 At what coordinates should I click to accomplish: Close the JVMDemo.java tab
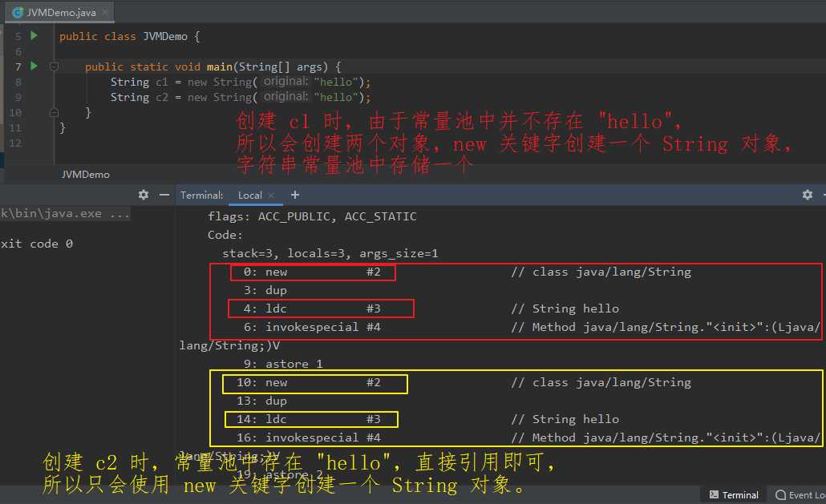point(105,12)
